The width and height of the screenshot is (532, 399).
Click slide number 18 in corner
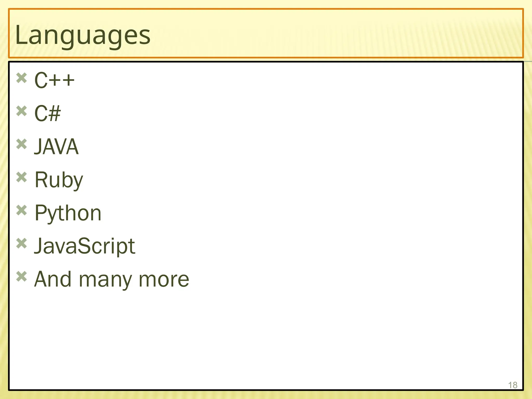pos(513,385)
